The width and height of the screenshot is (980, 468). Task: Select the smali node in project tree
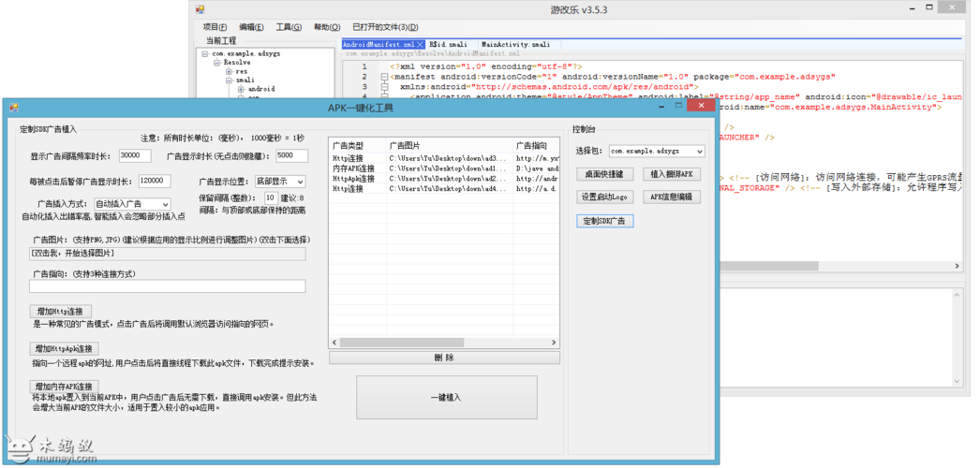pyautogui.click(x=244, y=80)
